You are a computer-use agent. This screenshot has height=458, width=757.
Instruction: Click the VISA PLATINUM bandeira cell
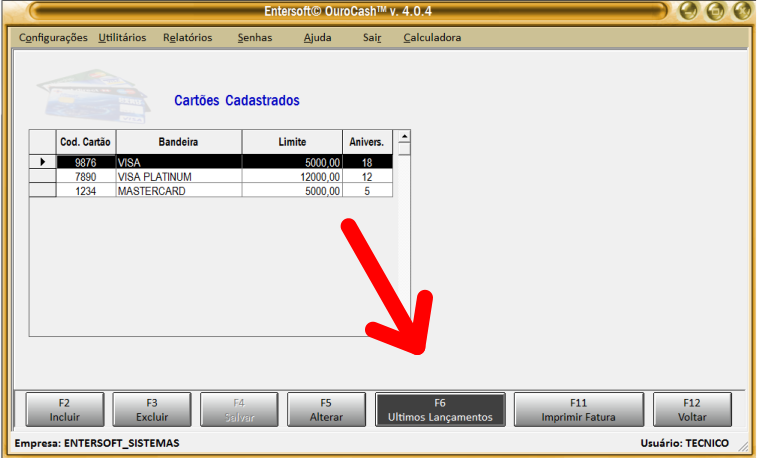tap(179, 177)
